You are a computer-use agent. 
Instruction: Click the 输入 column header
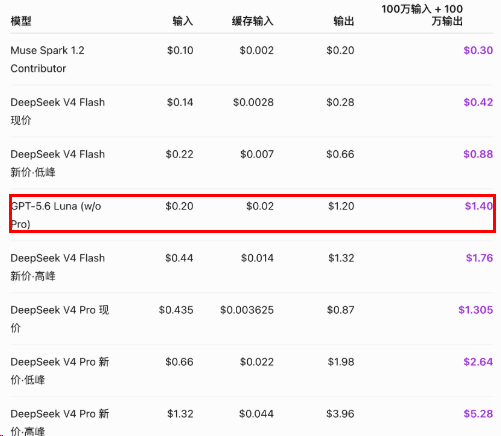183,21
